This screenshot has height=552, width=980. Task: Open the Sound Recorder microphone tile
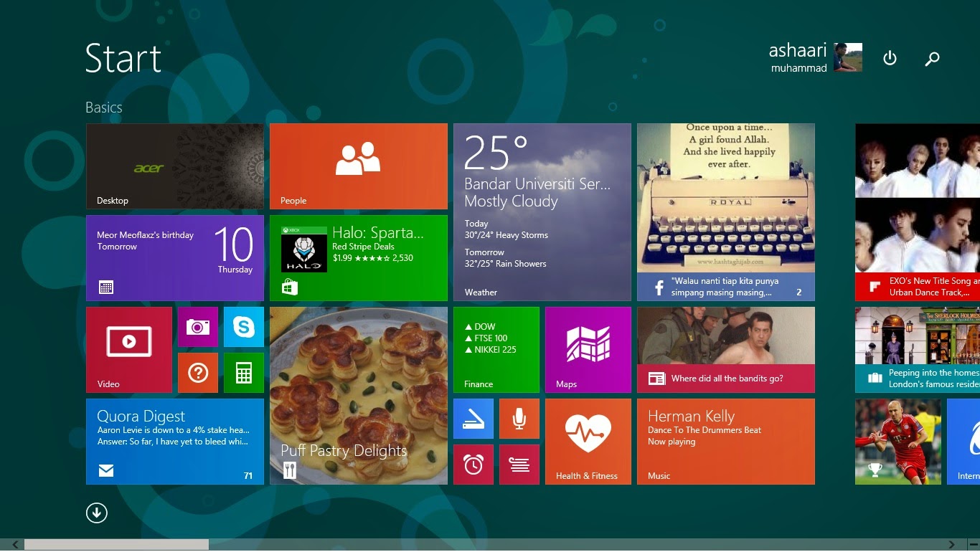(519, 418)
